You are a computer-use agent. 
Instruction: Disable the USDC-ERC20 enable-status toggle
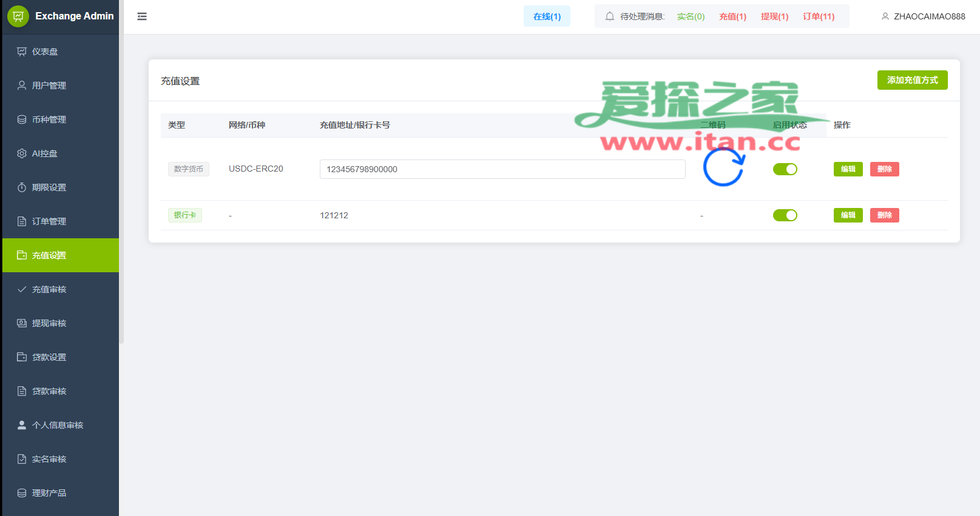[785, 169]
